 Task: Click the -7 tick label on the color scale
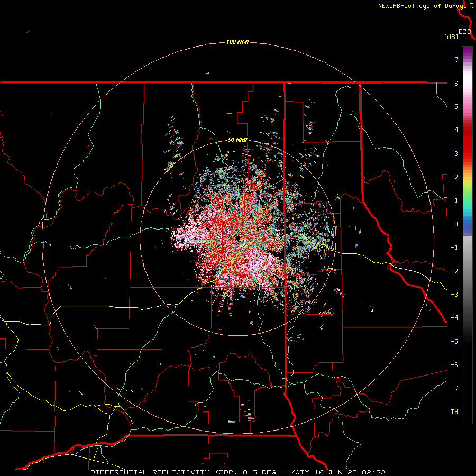[454, 388]
